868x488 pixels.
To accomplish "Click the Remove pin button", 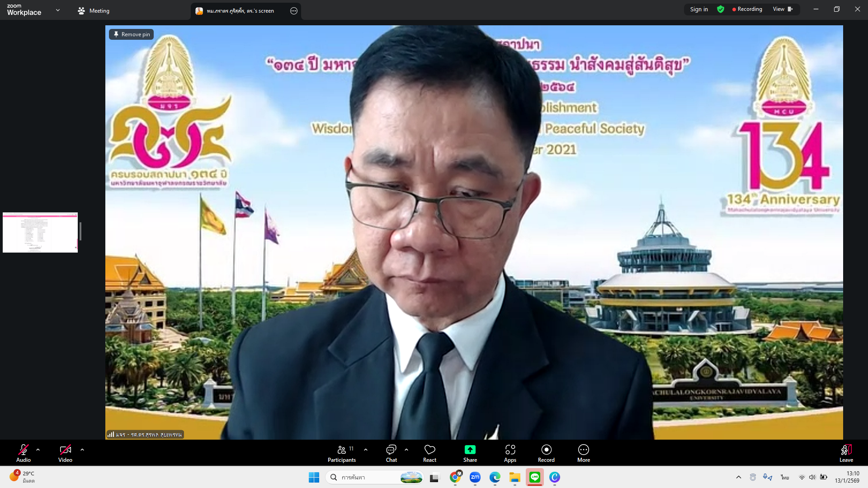I will point(131,34).
